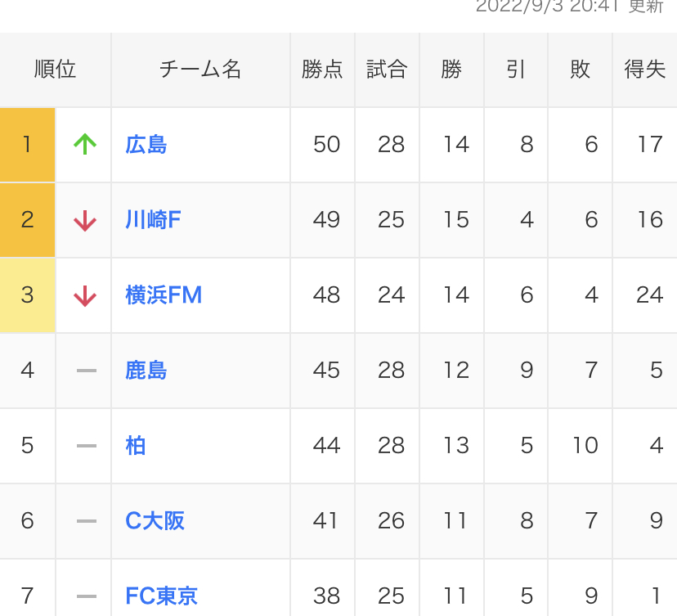677x616 pixels.
Task: Select the 横浜FM team link
Action: click(x=164, y=295)
